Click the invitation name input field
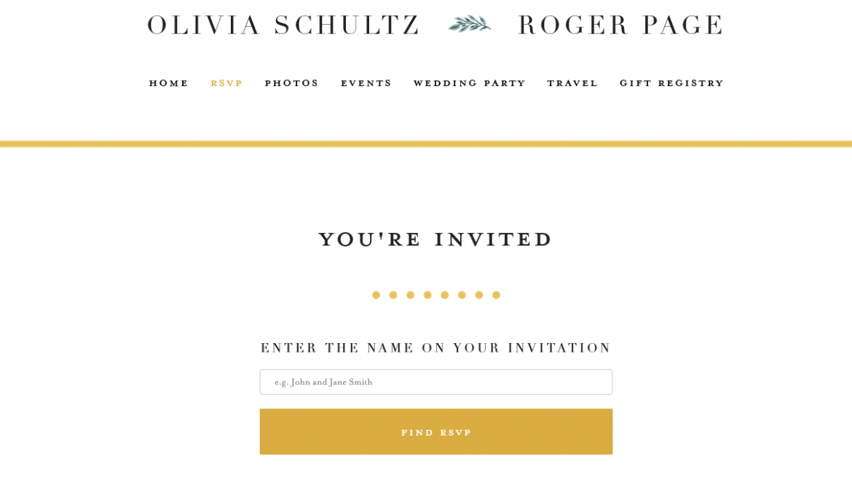This screenshot has width=852, height=504. [435, 382]
